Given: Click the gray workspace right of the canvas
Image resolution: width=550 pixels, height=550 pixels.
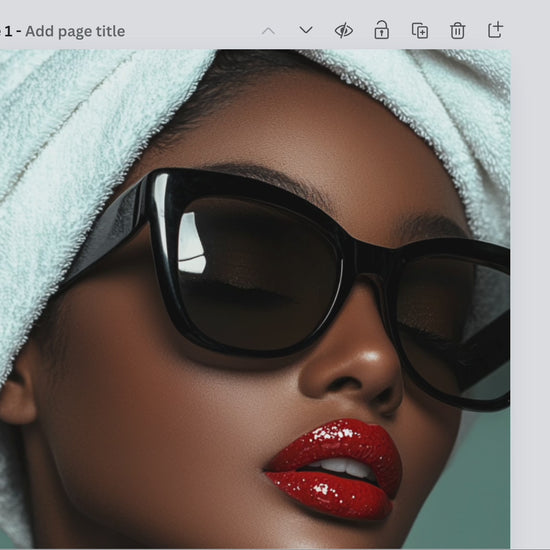Looking at the screenshot, I should point(530,298).
